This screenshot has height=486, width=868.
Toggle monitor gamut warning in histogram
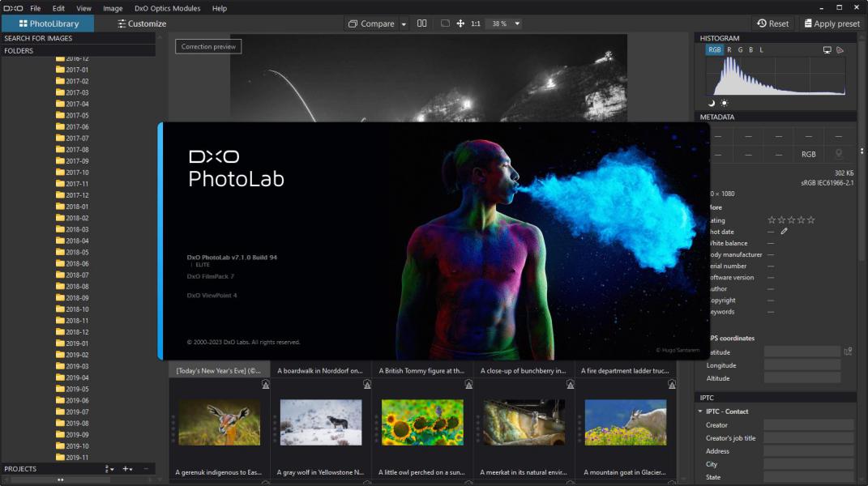[x=827, y=50]
